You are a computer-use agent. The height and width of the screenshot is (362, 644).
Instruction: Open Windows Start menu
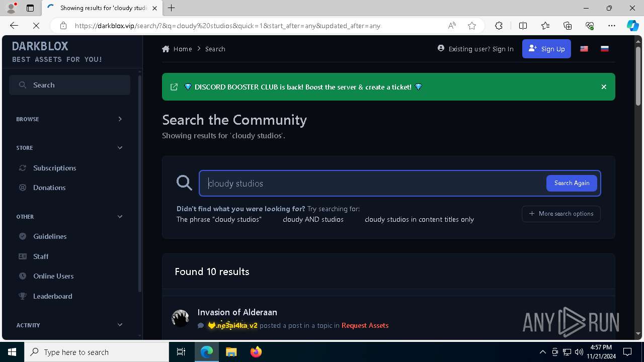click(12, 352)
